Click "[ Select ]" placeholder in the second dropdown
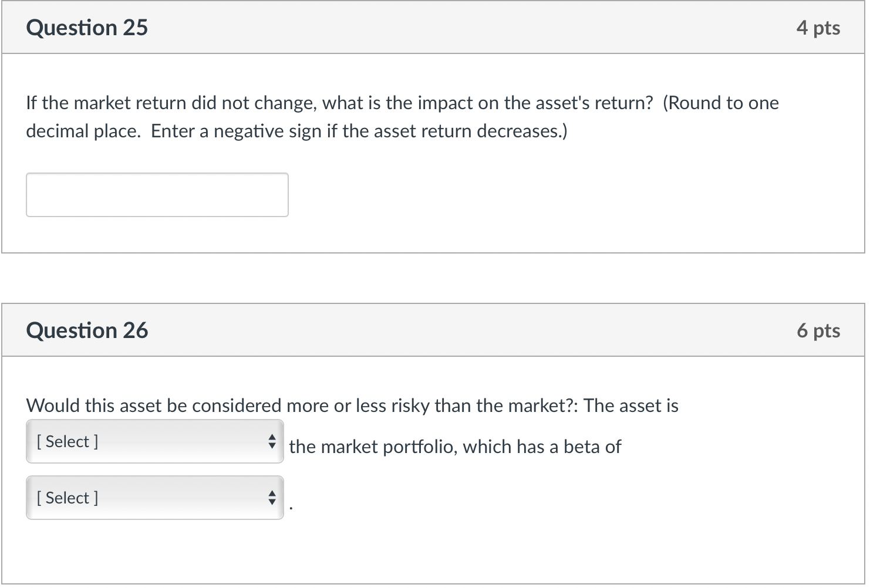Image resolution: width=870 pixels, height=588 pixels. (68, 498)
